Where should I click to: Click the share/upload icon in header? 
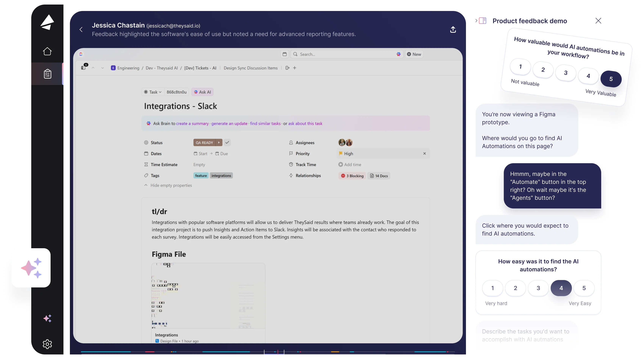453,30
